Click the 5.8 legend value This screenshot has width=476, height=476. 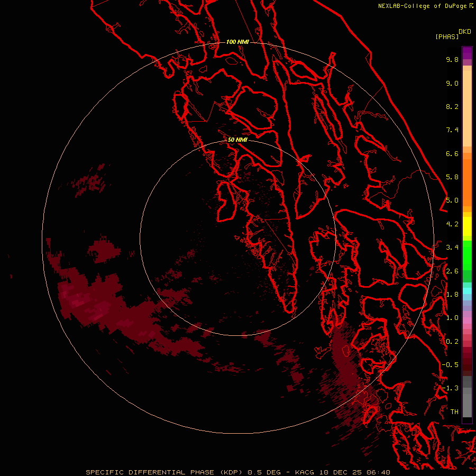tap(452, 177)
